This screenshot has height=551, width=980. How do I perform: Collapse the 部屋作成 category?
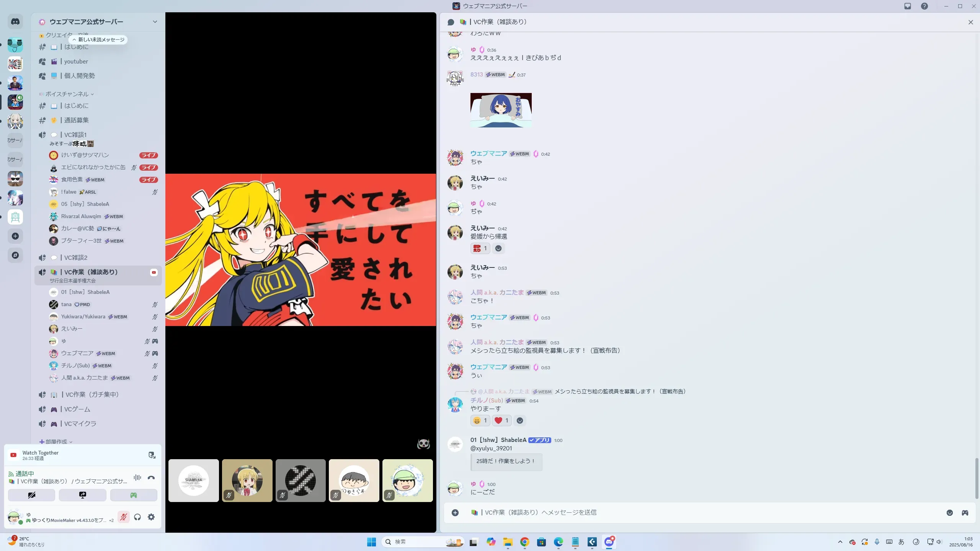[x=56, y=442]
